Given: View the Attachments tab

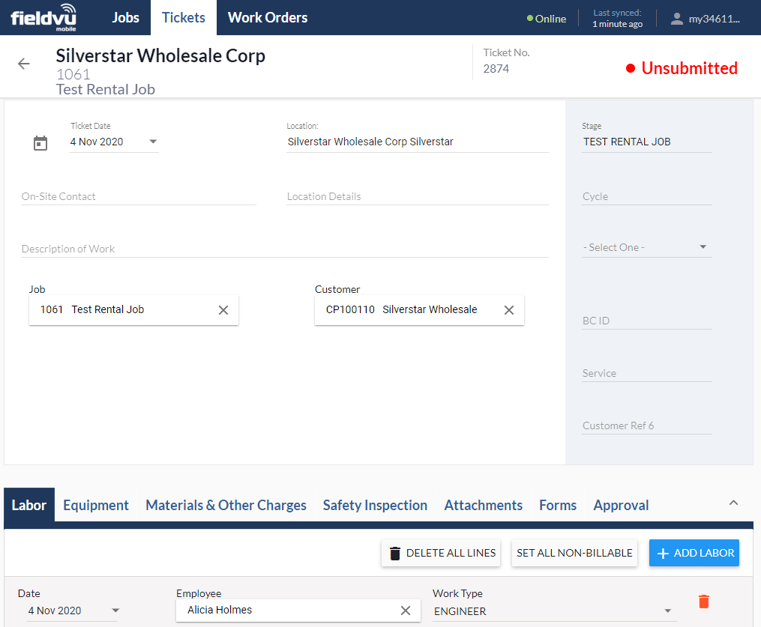Looking at the screenshot, I should 483,505.
